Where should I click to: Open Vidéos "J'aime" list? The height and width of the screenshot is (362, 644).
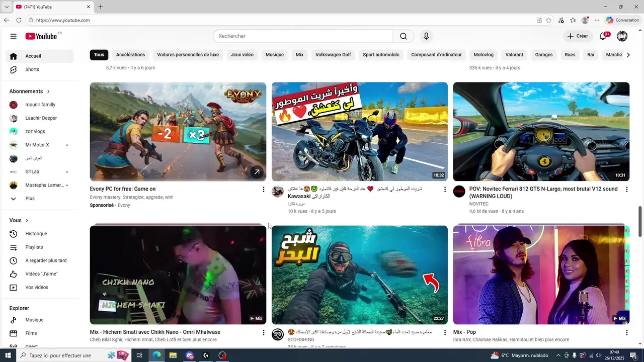coord(41,274)
